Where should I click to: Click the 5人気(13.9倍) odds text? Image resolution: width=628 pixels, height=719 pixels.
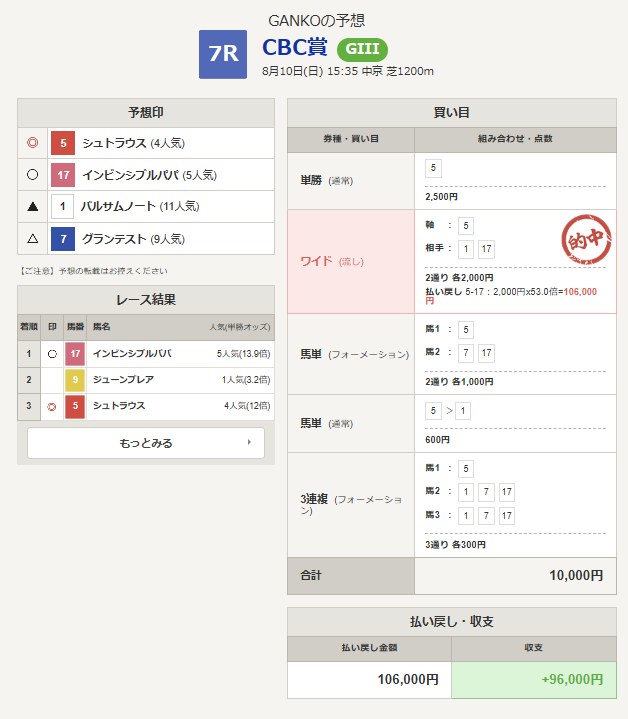click(243, 354)
